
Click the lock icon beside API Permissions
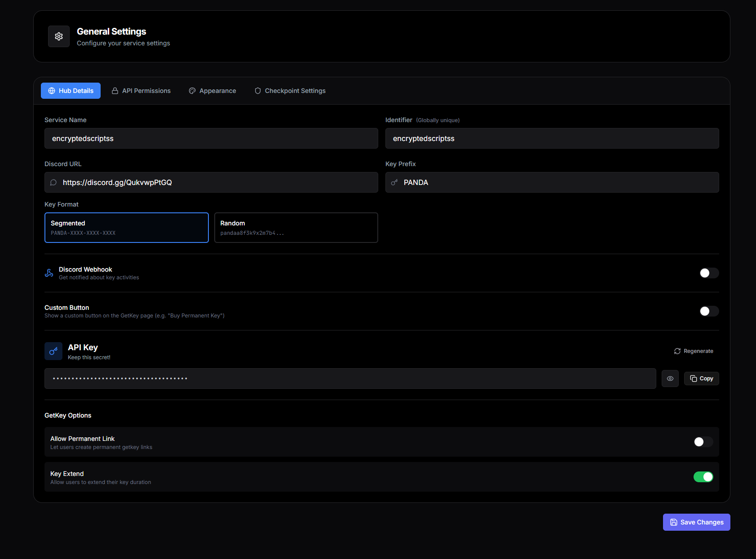pyautogui.click(x=115, y=91)
